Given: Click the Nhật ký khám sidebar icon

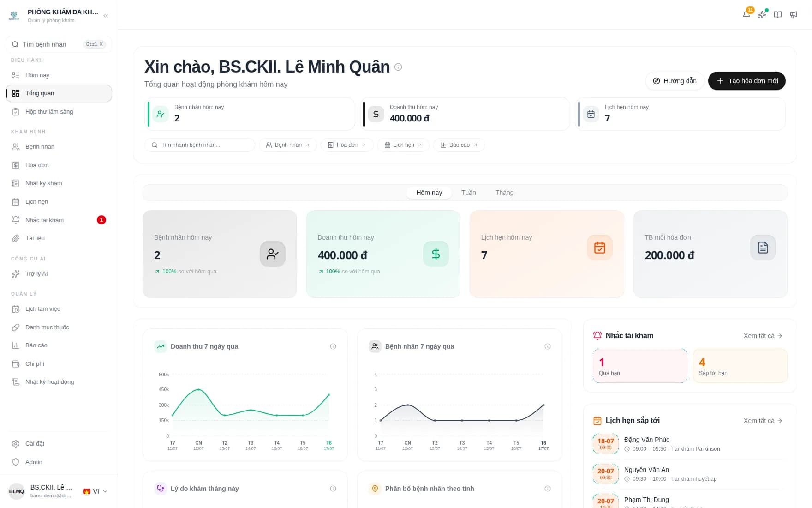Looking at the screenshot, I should point(16,183).
